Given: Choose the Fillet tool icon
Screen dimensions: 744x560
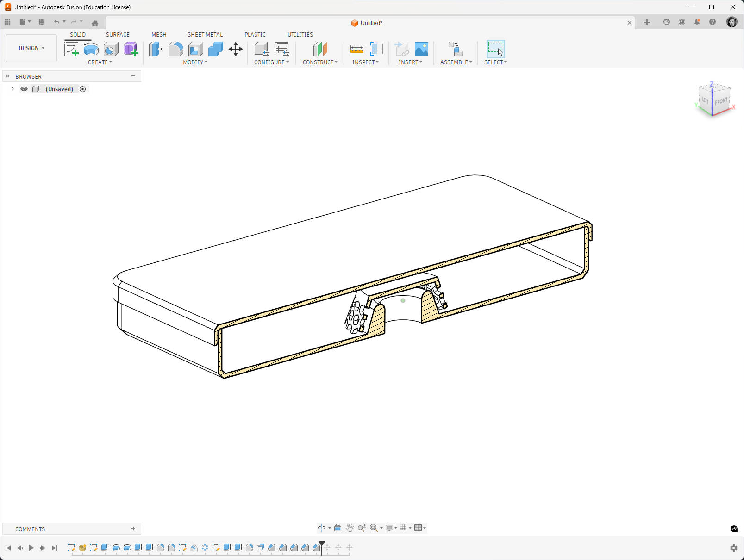Looking at the screenshot, I should 175,49.
